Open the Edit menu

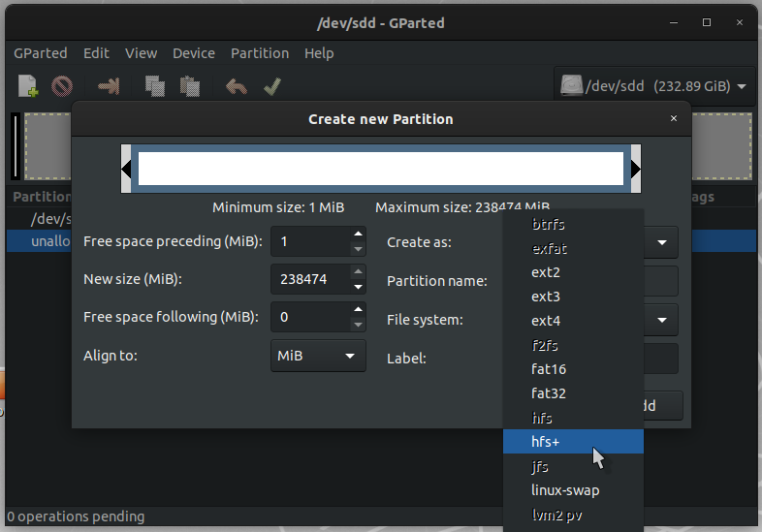(96, 53)
